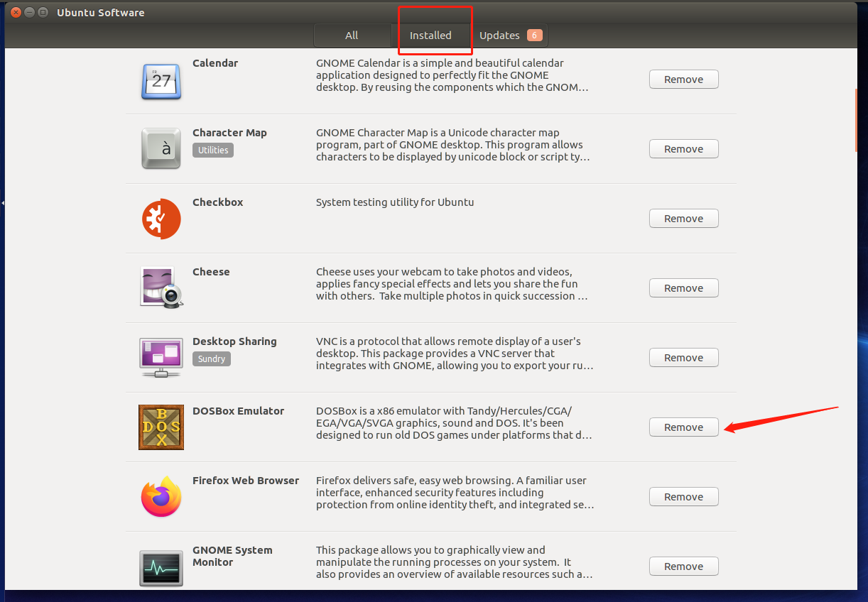
Task: Click the Character Map app icon
Action: coord(161,148)
